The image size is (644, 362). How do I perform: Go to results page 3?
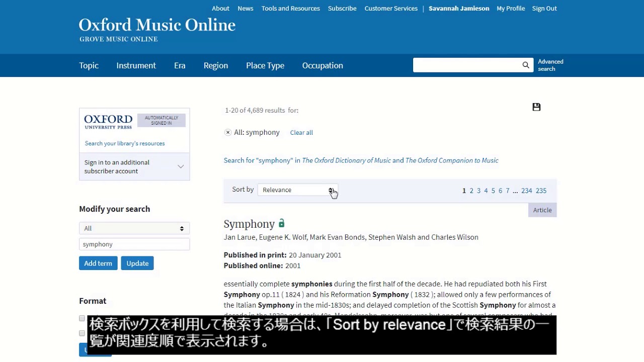[478, 191]
